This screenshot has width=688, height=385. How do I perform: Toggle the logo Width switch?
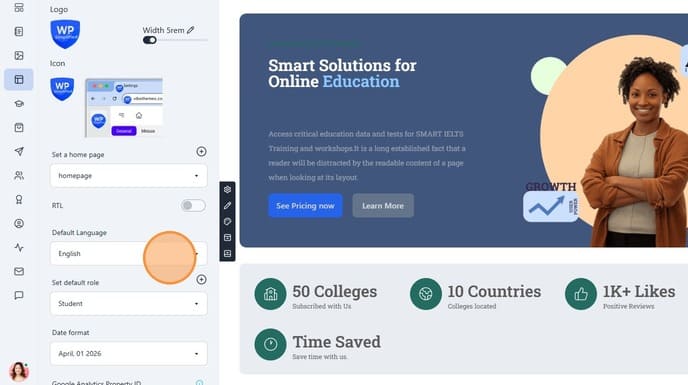click(x=150, y=40)
